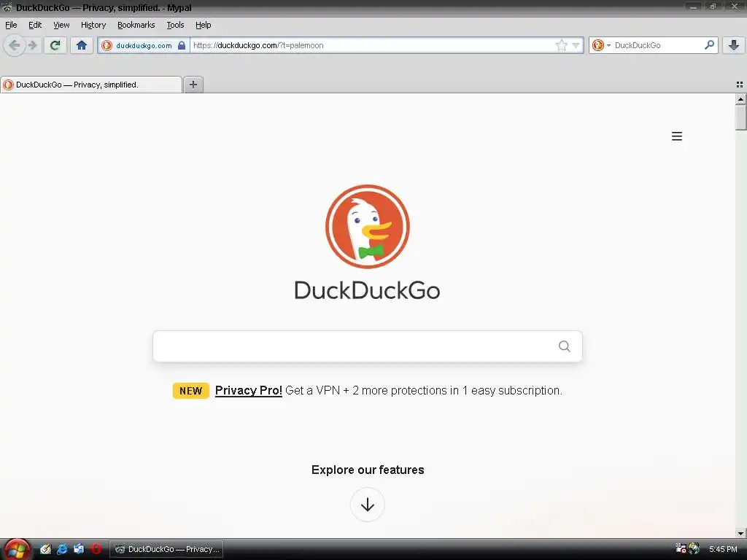Click the scrollbar down arrow
This screenshot has height=560, width=747.
point(740,533)
